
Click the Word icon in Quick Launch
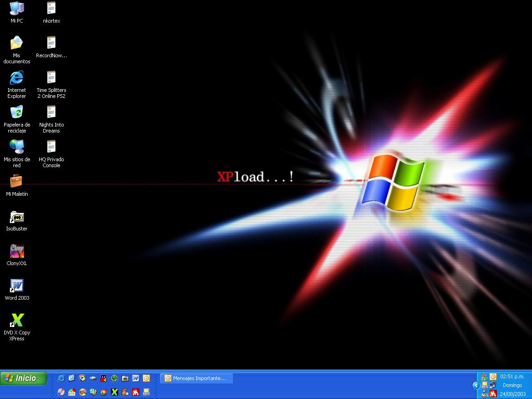[136, 378]
